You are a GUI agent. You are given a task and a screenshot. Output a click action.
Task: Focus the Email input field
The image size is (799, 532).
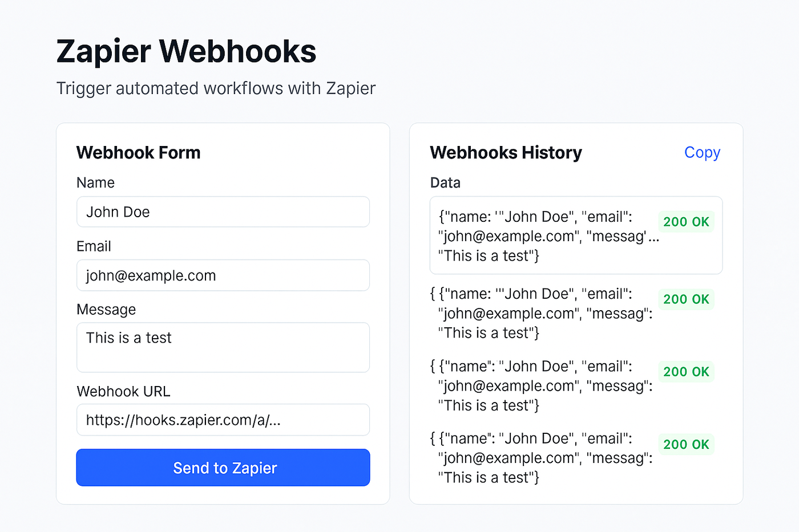coord(223,275)
